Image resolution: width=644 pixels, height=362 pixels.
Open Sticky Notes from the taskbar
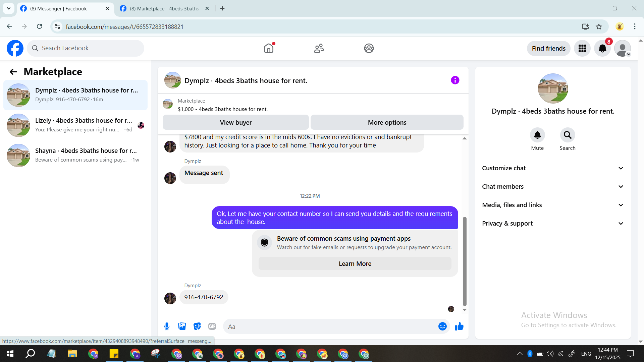click(x=114, y=354)
